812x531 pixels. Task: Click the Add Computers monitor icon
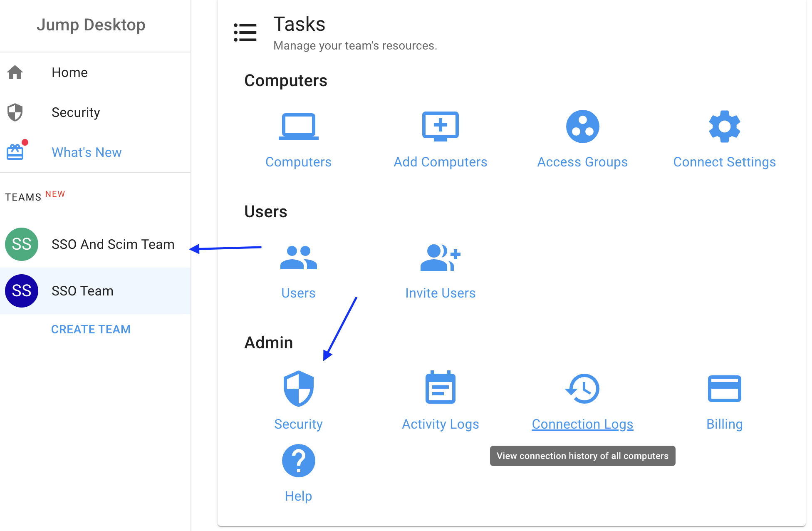(440, 127)
